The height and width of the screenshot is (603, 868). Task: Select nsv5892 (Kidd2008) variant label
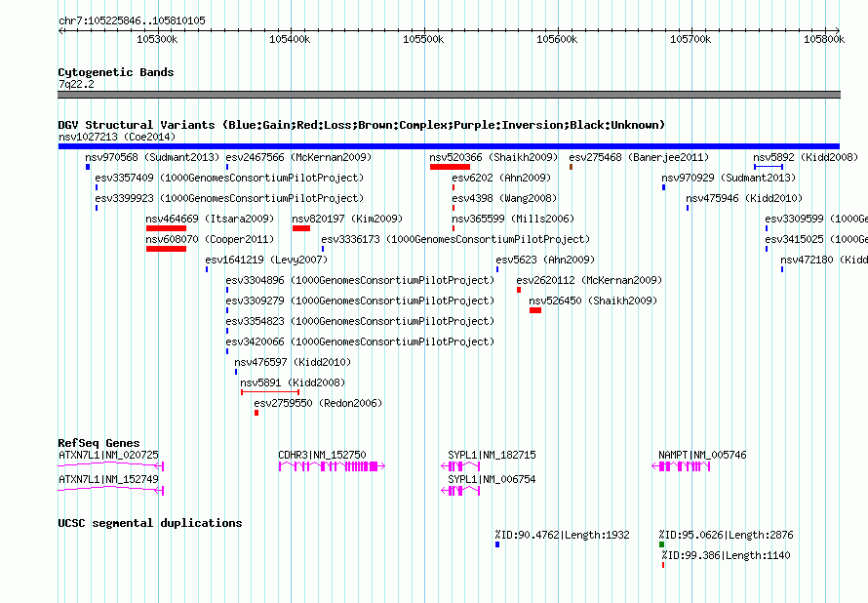(x=806, y=157)
